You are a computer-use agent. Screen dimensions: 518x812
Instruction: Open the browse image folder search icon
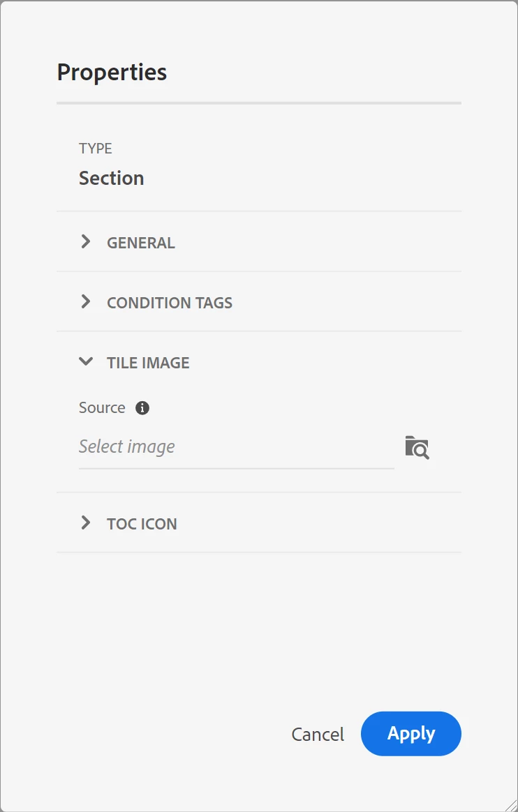(417, 447)
